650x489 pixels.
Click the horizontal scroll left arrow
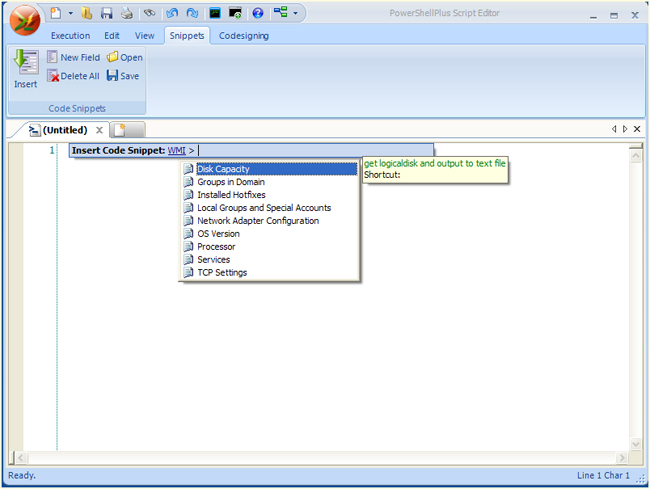click(21, 458)
